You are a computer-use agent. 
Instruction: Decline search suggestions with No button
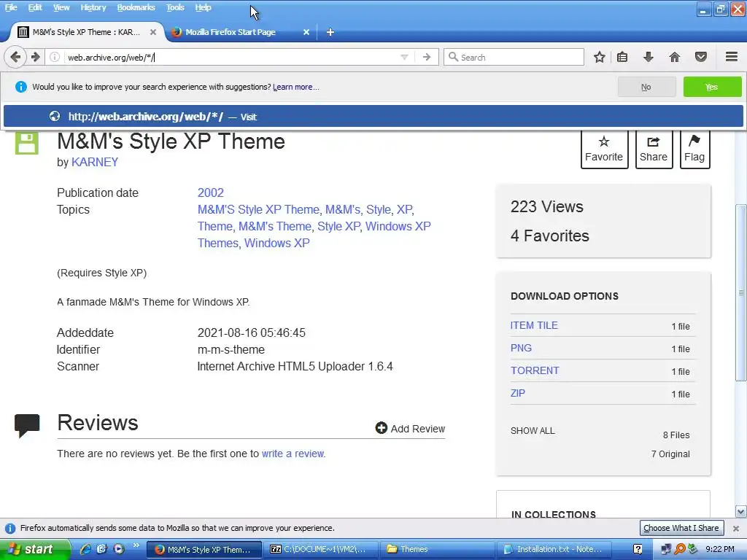click(x=646, y=87)
